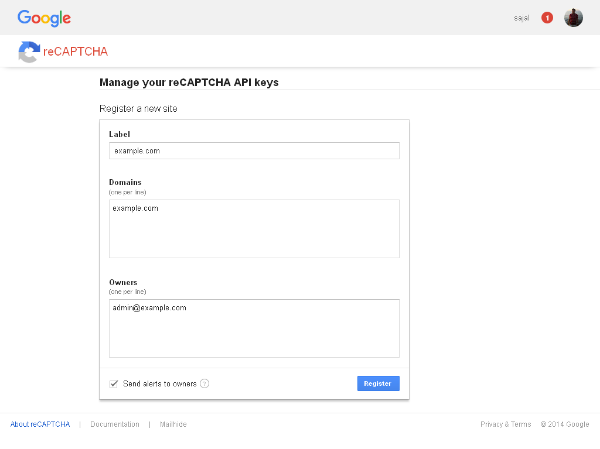Click the Manage your reCAPTCHA API keys heading
The width and height of the screenshot is (600, 449).
tap(189, 82)
